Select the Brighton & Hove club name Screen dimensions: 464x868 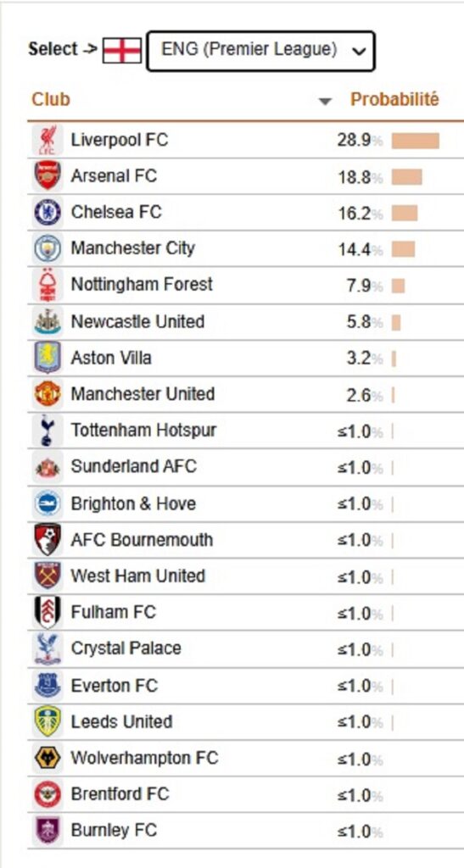[x=133, y=504]
